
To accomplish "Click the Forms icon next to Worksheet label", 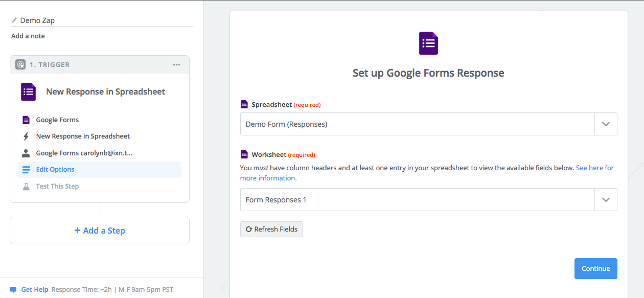I will tap(244, 154).
